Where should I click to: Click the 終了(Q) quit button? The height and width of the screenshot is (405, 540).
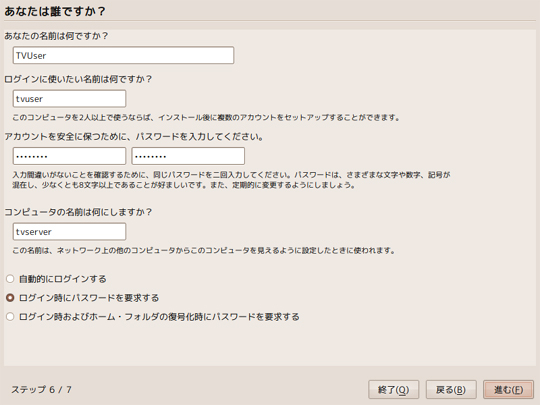tap(393, 390)
